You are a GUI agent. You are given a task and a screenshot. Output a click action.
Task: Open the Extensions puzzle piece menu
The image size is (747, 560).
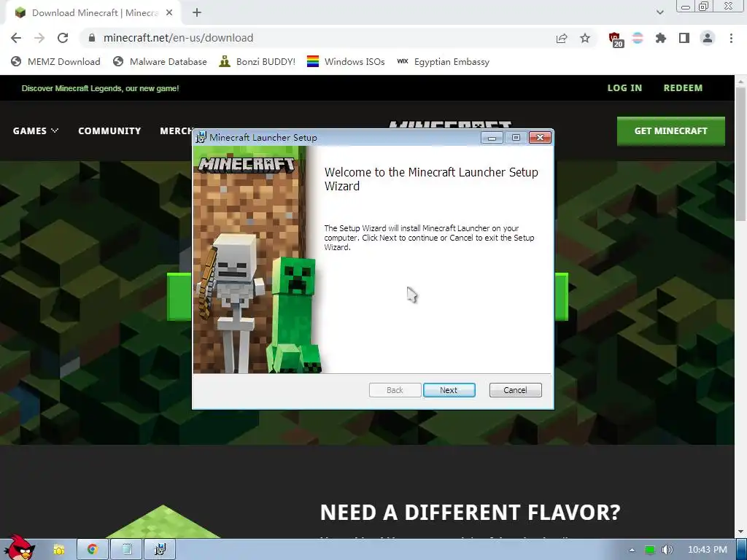661,38
